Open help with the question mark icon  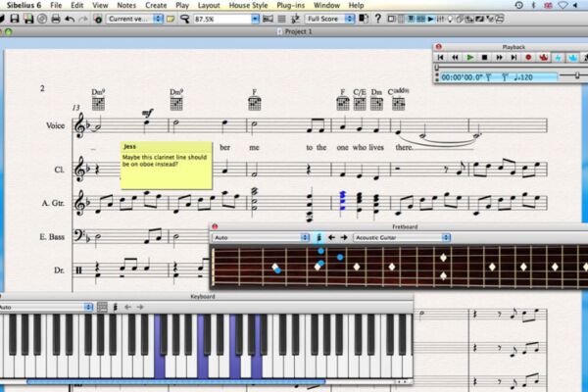377,19
